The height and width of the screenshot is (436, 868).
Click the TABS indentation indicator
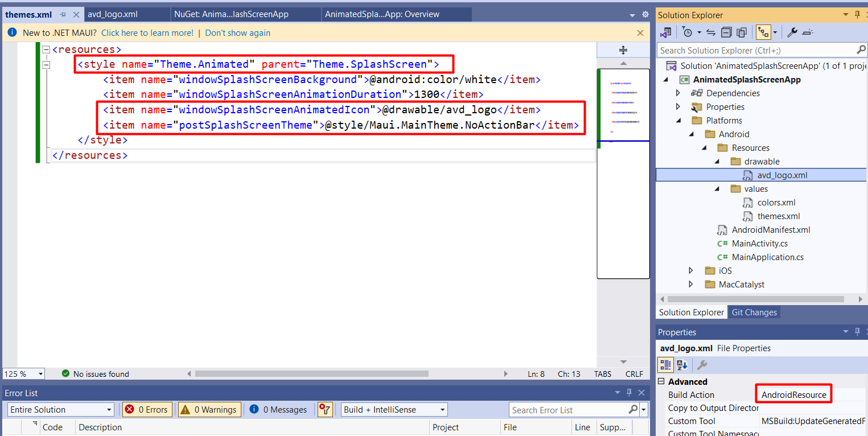[602, 374]
